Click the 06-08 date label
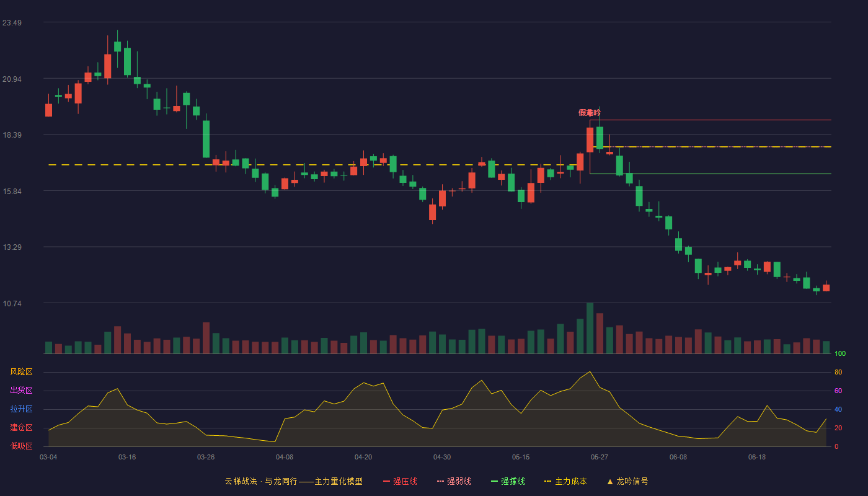 tap(678, 457)
